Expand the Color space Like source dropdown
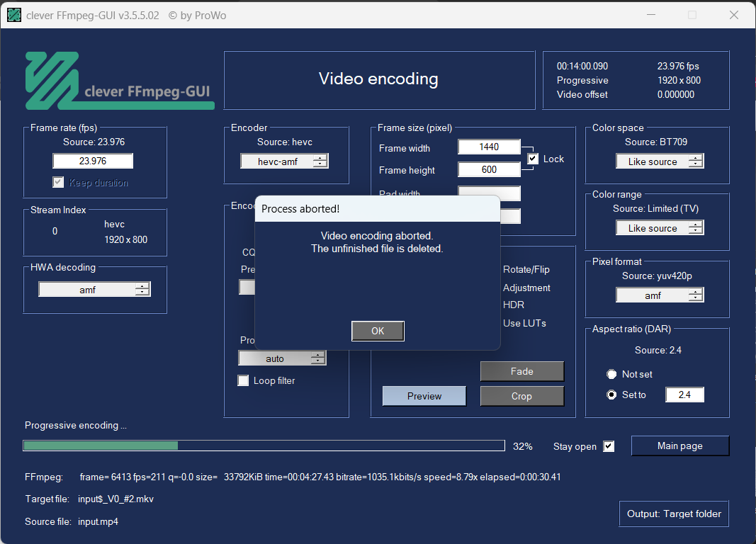This screenshot has height=544, width=756. (660, 161)
